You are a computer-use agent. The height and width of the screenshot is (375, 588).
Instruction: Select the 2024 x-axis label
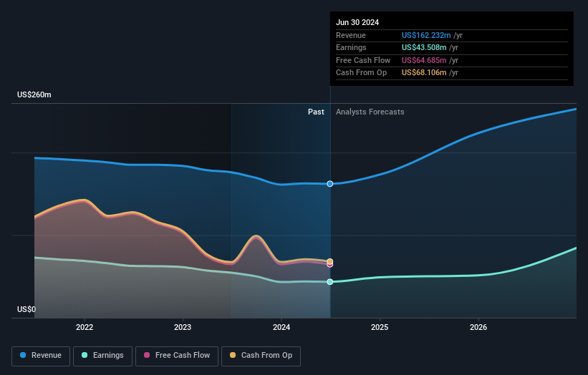pyautogui.click(x=281, y=327)
